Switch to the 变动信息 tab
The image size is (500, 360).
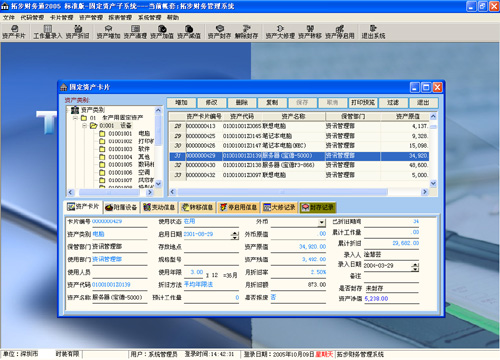[159, 207]
